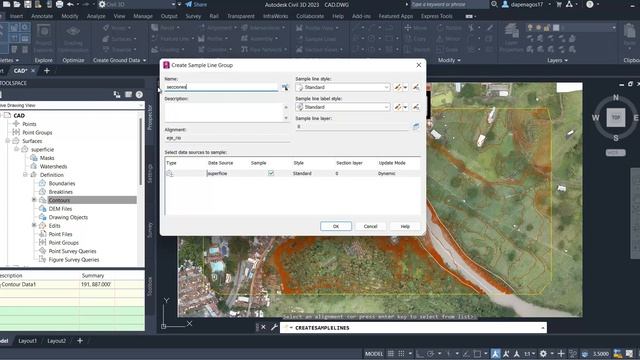The height and width of the screenshot is (360, 640).
Task: Click the TOP face of the ViewCube
Action: 616,118
